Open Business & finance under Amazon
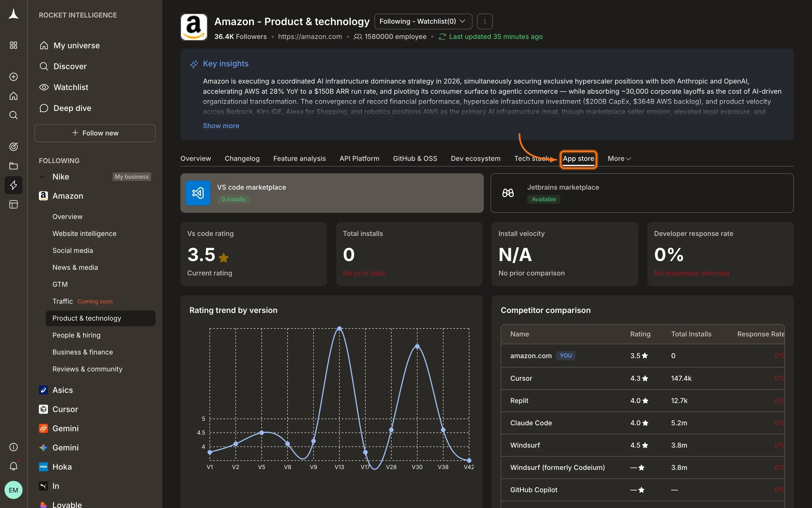Image resolution: width=812 pixels, height=508 pixels. click(x=83, y=352)
